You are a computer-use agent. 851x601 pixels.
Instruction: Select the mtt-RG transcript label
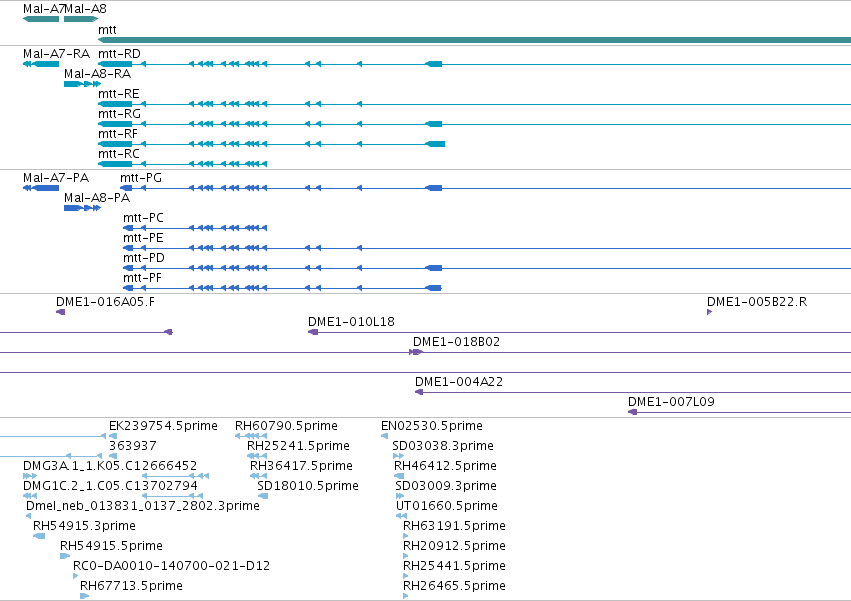click(x=119, y=114)
